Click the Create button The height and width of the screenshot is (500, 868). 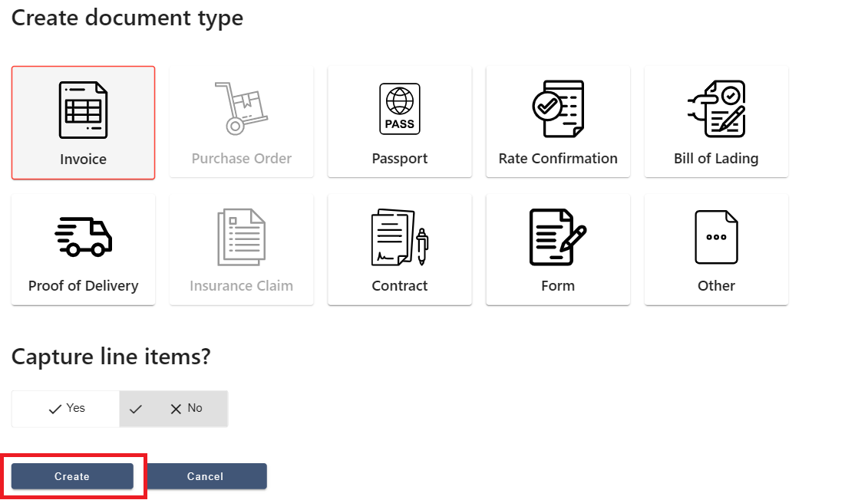[x=71, y=475]
